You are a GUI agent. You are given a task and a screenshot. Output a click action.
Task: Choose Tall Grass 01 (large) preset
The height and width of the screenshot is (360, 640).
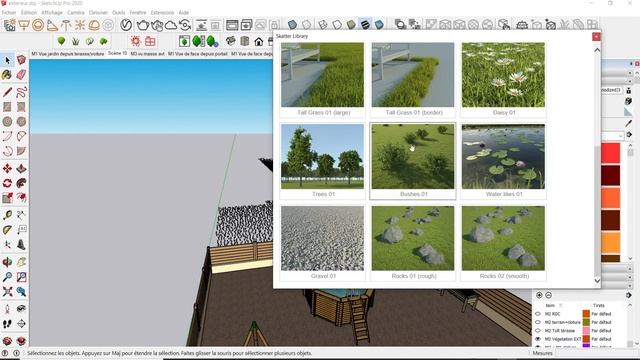(322, 80)
